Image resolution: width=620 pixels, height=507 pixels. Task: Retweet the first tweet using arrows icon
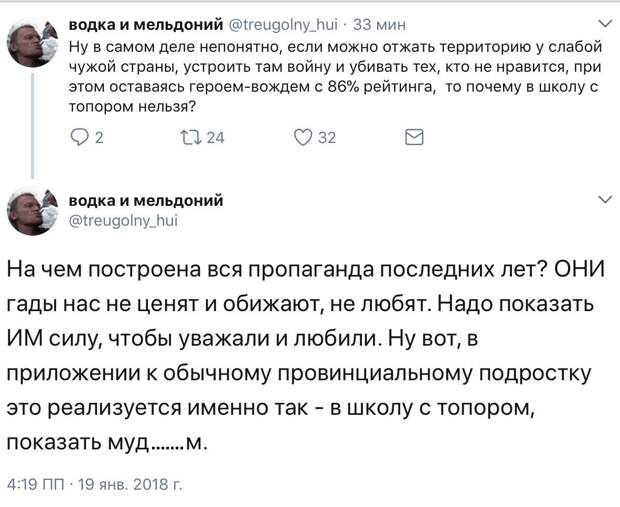click(191, 137)
